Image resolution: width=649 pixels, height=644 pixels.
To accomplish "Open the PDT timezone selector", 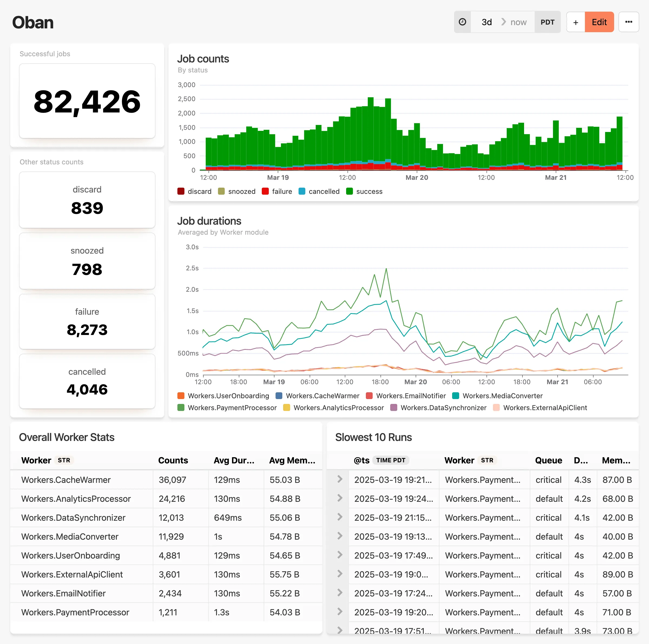I will click(x=548, y=22).
